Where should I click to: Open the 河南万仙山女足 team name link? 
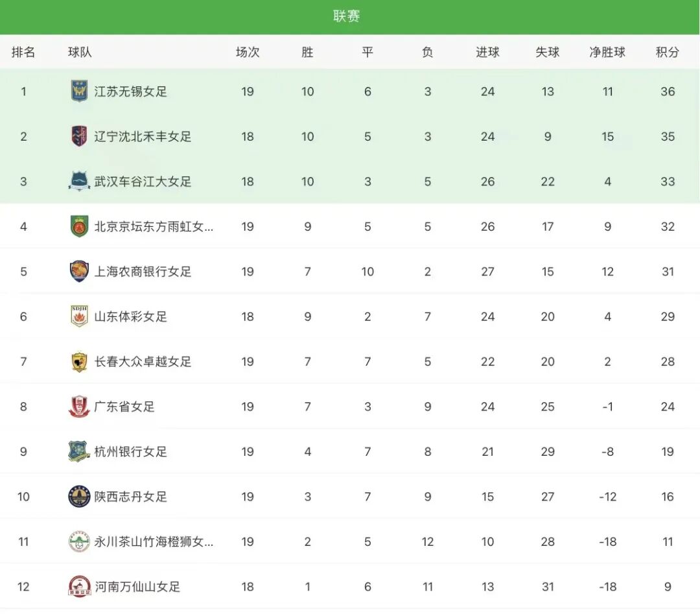coord(137,587)
